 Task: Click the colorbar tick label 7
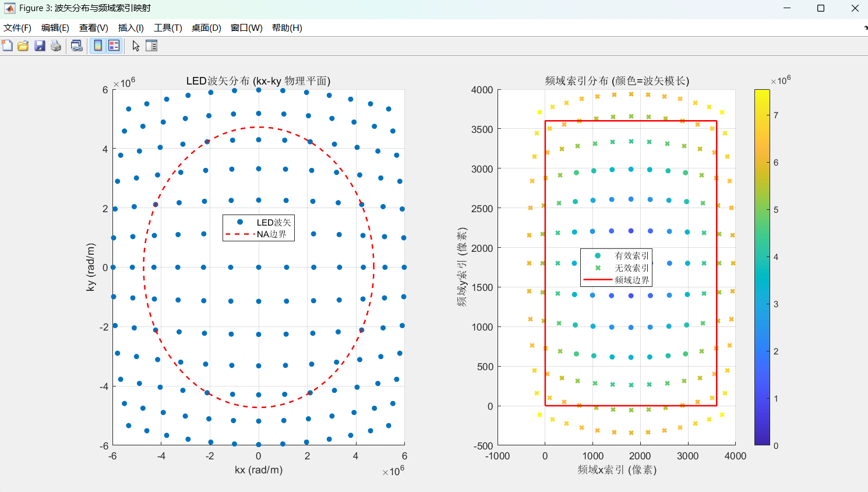tap(776, 115)
